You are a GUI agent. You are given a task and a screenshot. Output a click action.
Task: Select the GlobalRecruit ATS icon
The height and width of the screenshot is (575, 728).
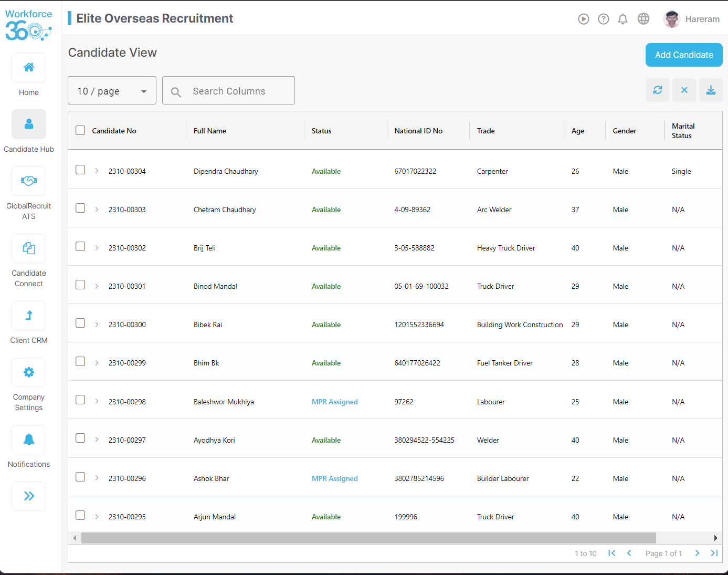29,181
